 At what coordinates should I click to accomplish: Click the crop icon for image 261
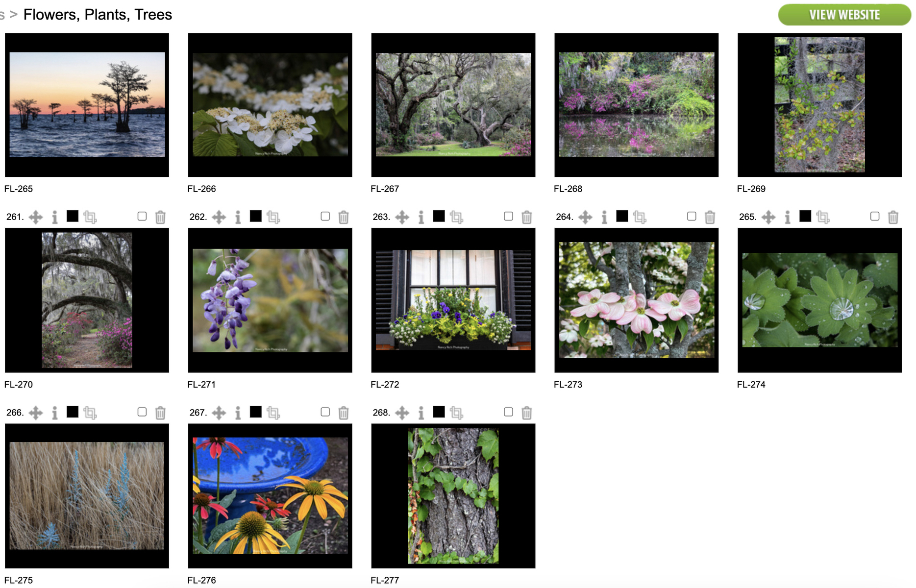coord(90,217)
